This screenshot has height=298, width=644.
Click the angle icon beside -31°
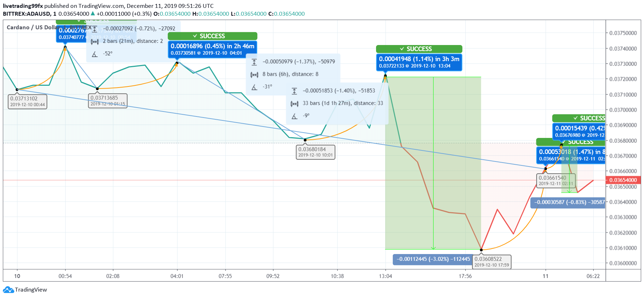point(254,87)
